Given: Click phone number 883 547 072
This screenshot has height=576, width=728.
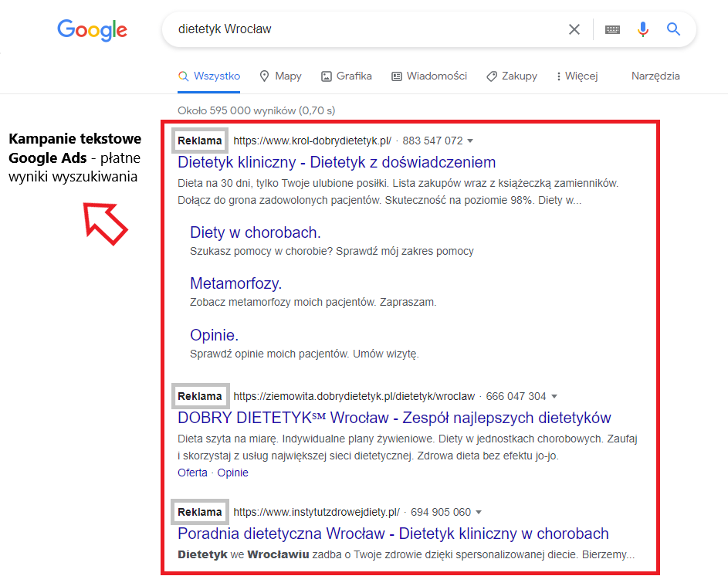Looking at the screenshot, I should click(433, 141).
